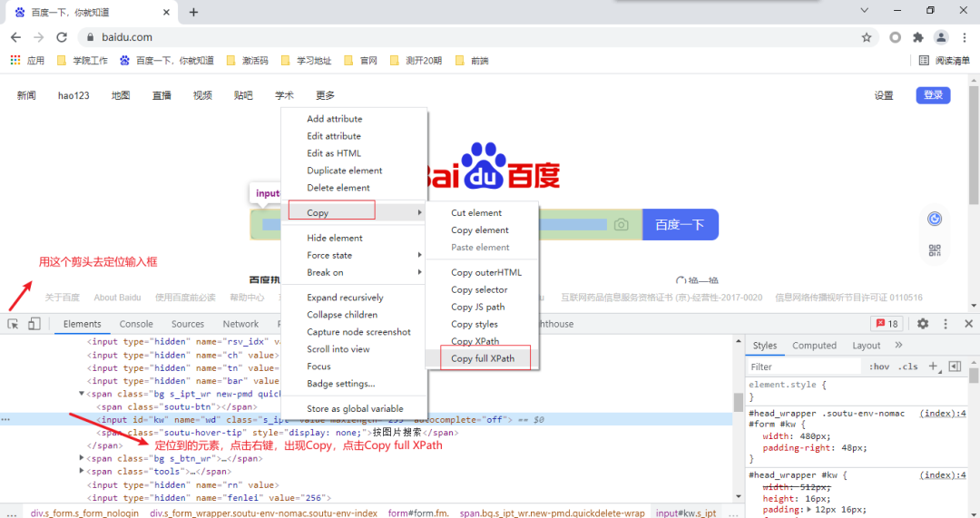Image resolution: width=980 pixels, height=518 pixels.
Task: Expand the span class bg s_btn_wr node
Action: pos(82,458)
